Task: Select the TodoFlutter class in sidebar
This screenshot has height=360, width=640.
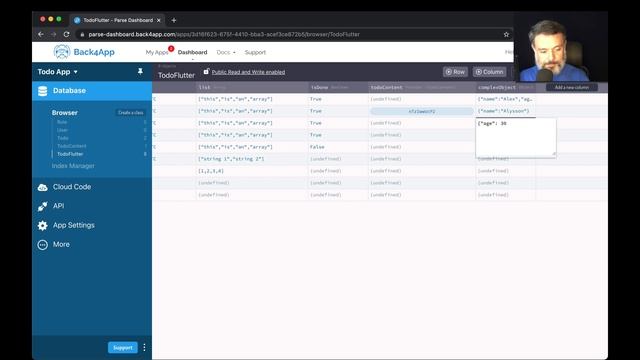Action: coord(70,154)
